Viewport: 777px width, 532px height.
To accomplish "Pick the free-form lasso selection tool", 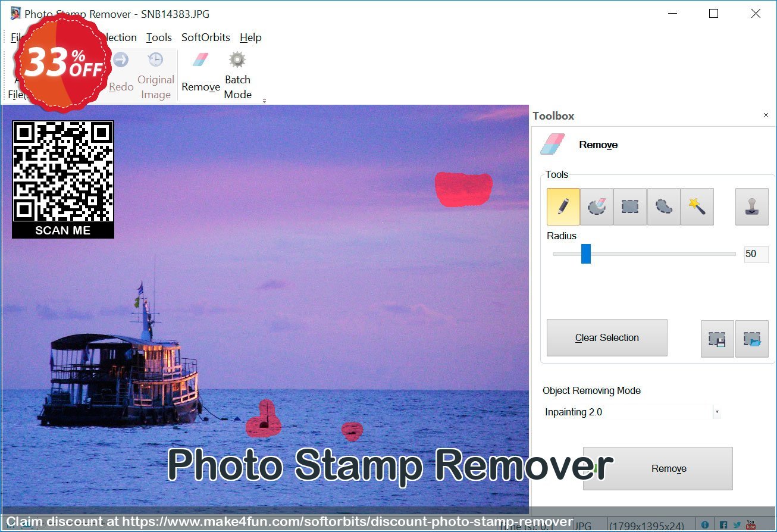I will pyautogui.click(x=663, y=206).
